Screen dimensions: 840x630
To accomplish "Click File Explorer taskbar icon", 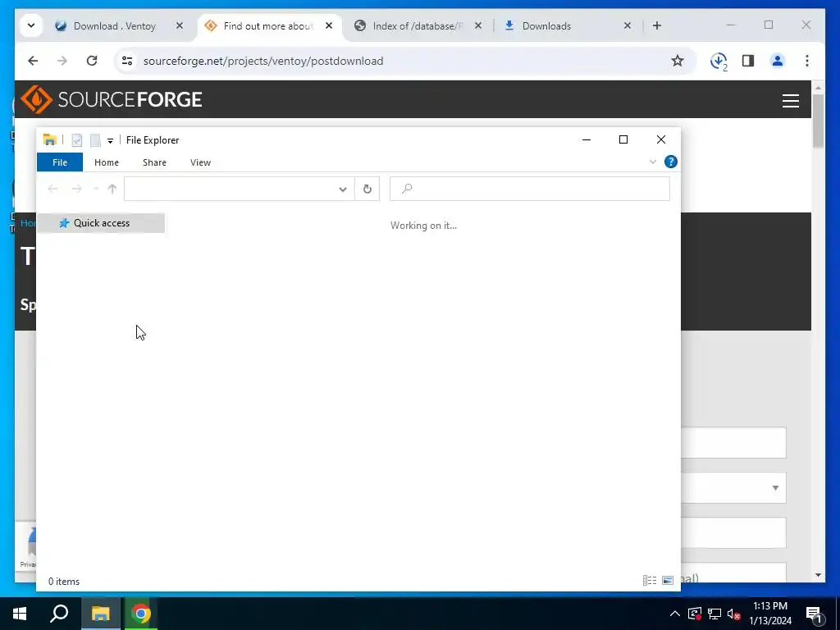I will (x=100, y=614).
